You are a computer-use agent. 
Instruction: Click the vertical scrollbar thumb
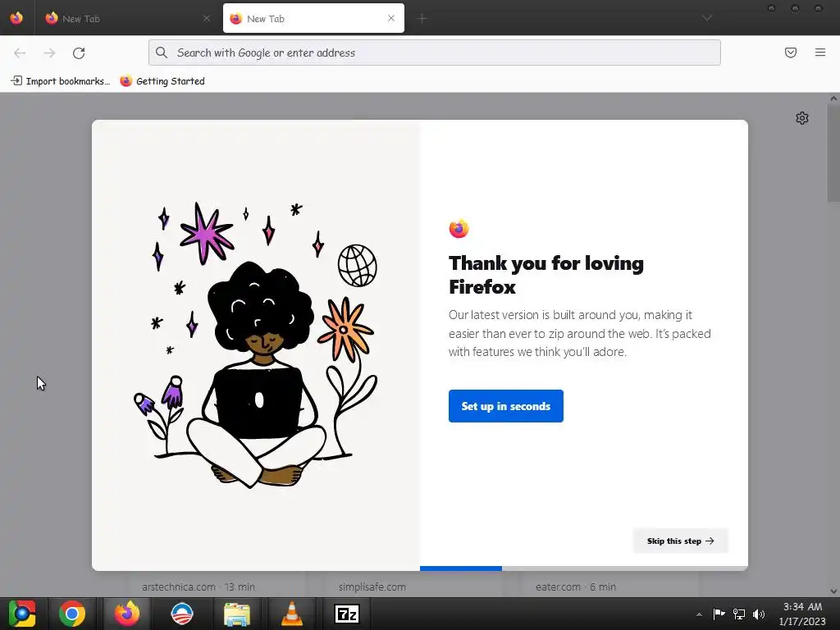tap(833, 153)
